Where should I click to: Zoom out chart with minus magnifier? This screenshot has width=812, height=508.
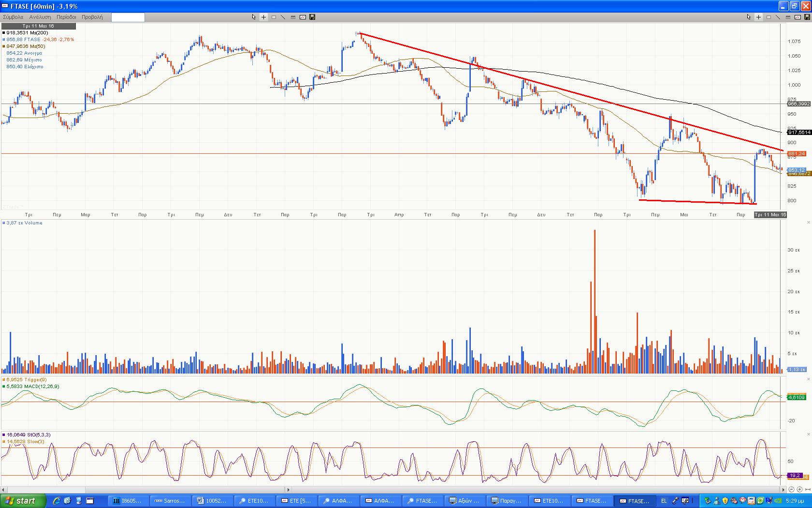pos(791,490)
